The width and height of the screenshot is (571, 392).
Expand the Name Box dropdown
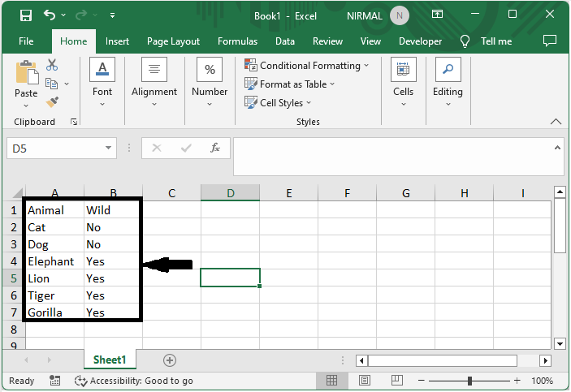tap(110, 149)
